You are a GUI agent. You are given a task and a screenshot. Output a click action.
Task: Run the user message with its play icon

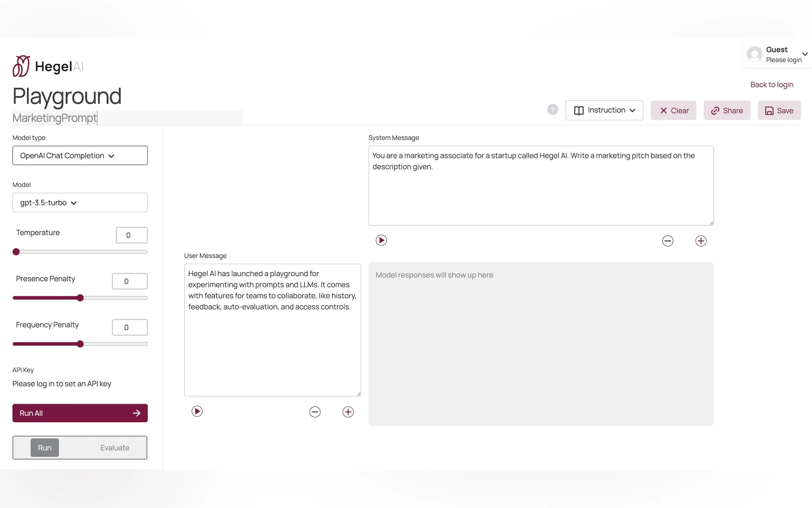pos(197,411)
